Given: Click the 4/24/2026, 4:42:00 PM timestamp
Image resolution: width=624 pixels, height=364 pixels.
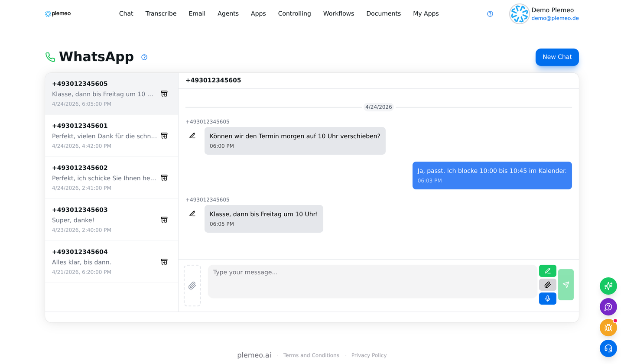Looking at the screenshot, I should (81, 146).
